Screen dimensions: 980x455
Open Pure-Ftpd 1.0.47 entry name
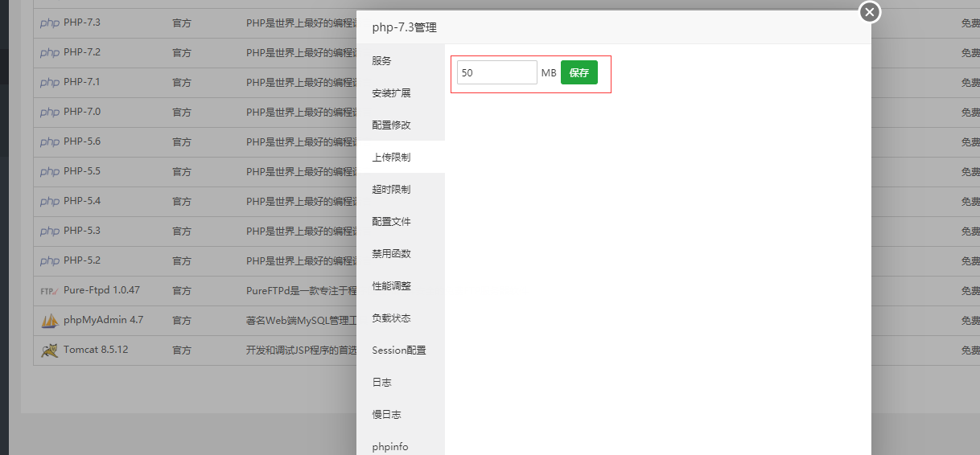coord(102,290)
